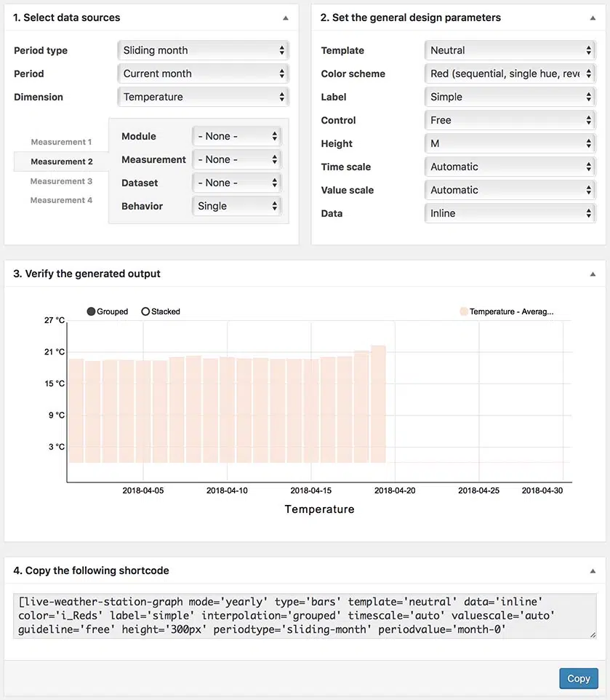Toggle the Temperature Average legend series
610x700 pixels.
tap(507, 311)
